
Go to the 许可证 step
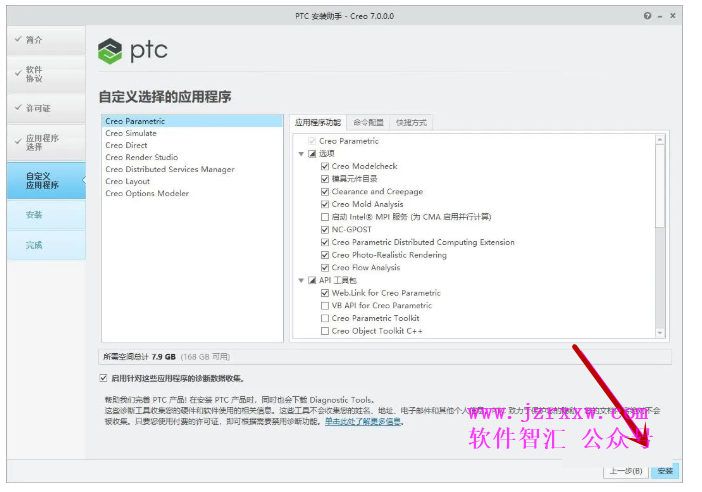tap(46, 108)
